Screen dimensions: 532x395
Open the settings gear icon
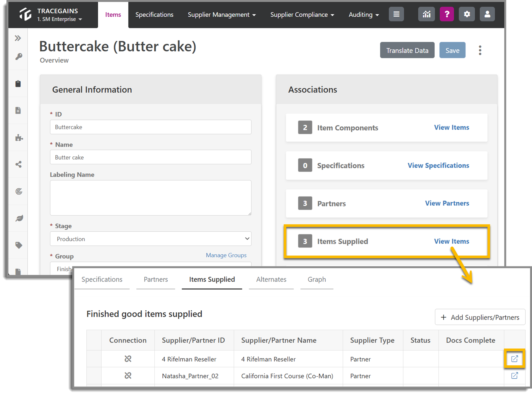467,14
